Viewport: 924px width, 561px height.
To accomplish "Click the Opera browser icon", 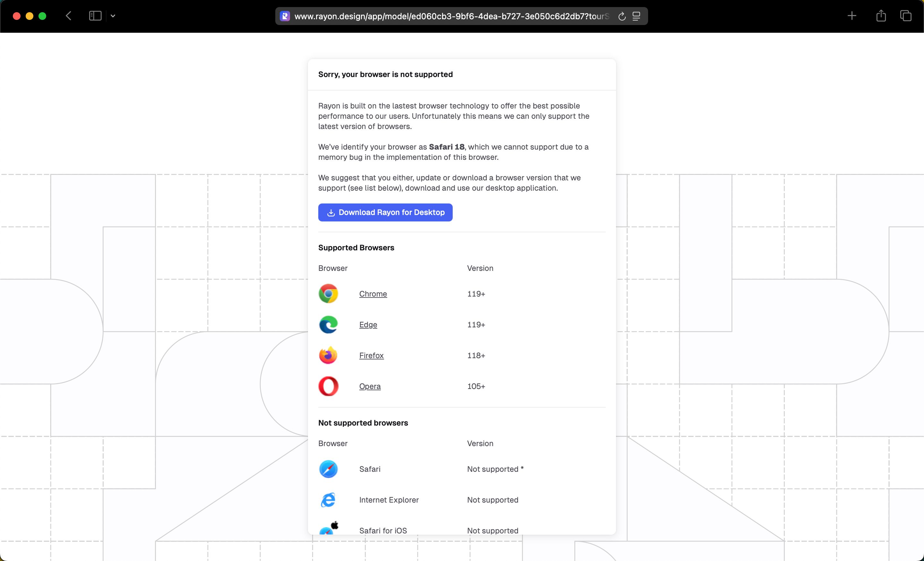I will [x=328, y=386].
